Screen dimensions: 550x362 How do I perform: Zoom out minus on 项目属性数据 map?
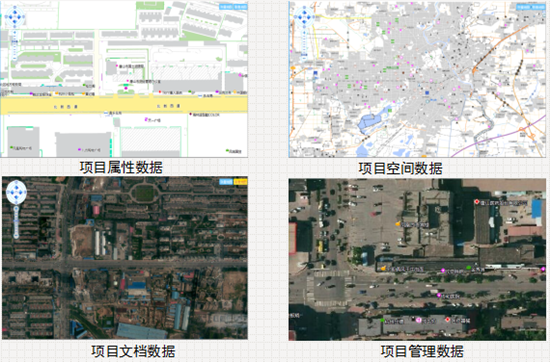pos(14,59)
